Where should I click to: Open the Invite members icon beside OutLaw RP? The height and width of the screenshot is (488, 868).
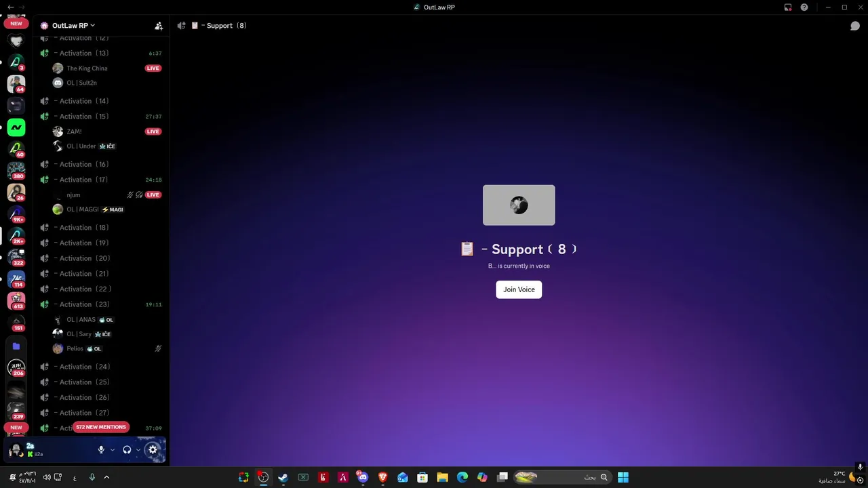[159, 26]
